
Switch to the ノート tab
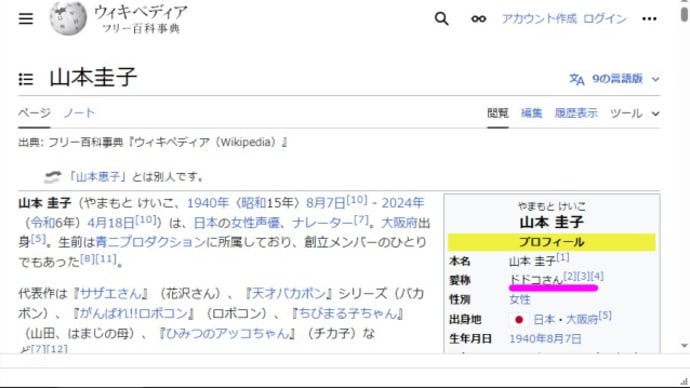(x=79, y=113)
